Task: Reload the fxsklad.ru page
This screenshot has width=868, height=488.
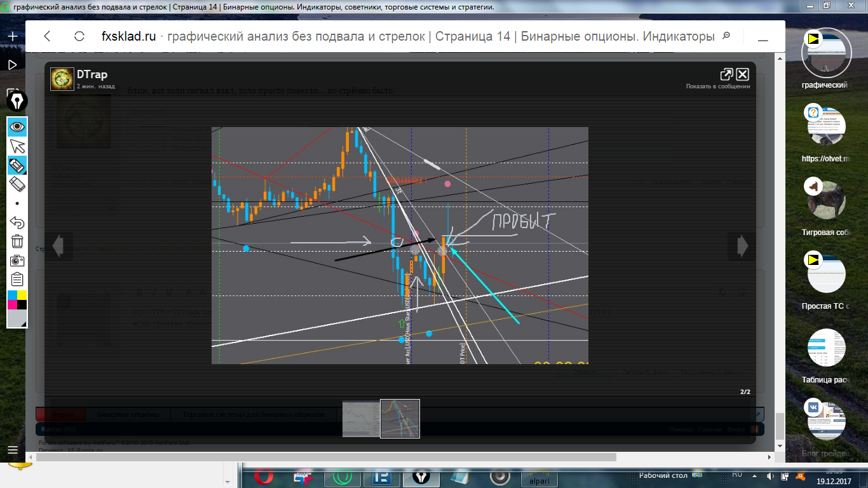Action: (79, 36)
